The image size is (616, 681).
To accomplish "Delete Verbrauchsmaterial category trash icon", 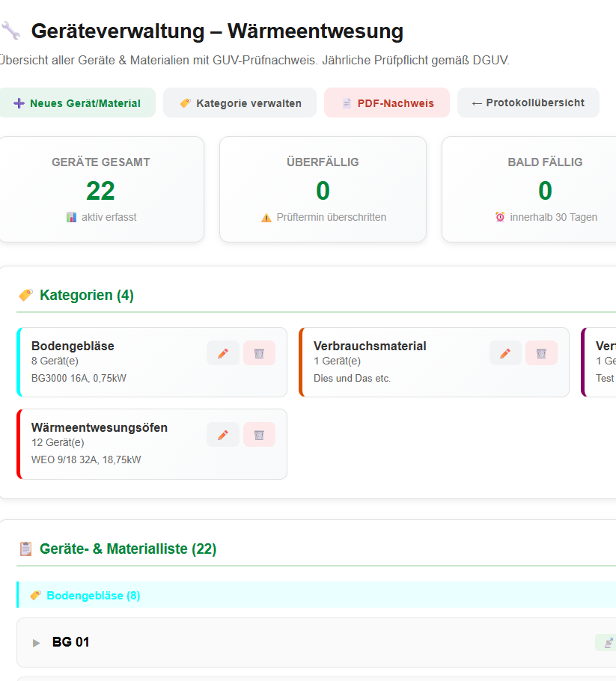I will tap(541, 353).
